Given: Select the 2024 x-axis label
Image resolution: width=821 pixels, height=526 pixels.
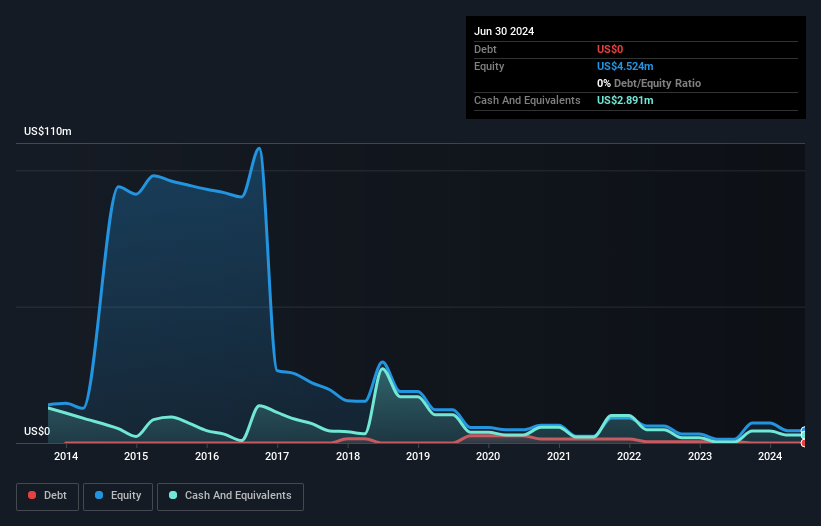Looking at the screenshot, I should point(770,456).
